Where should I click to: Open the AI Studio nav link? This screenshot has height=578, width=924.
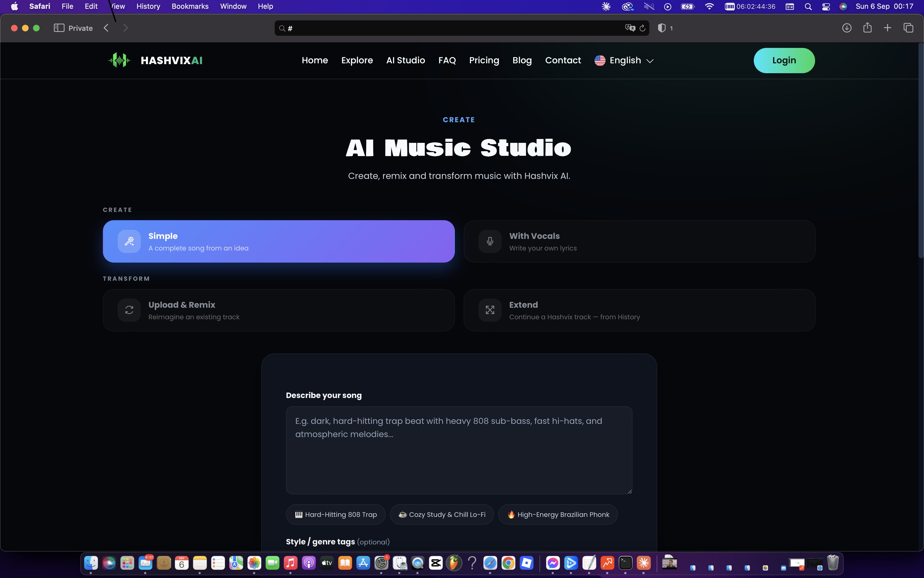coord(406,60)
